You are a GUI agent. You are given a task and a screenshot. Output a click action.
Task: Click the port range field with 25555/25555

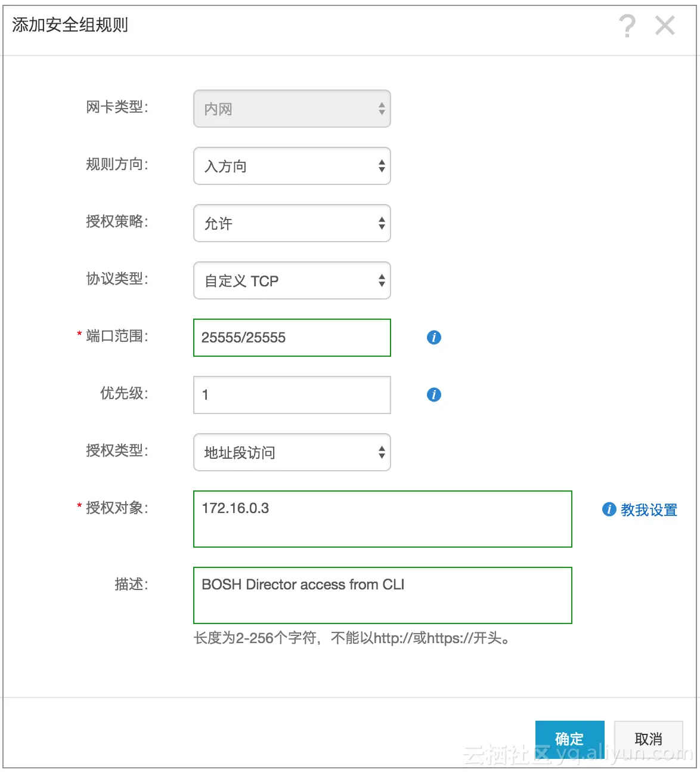[x=292, y=338]
